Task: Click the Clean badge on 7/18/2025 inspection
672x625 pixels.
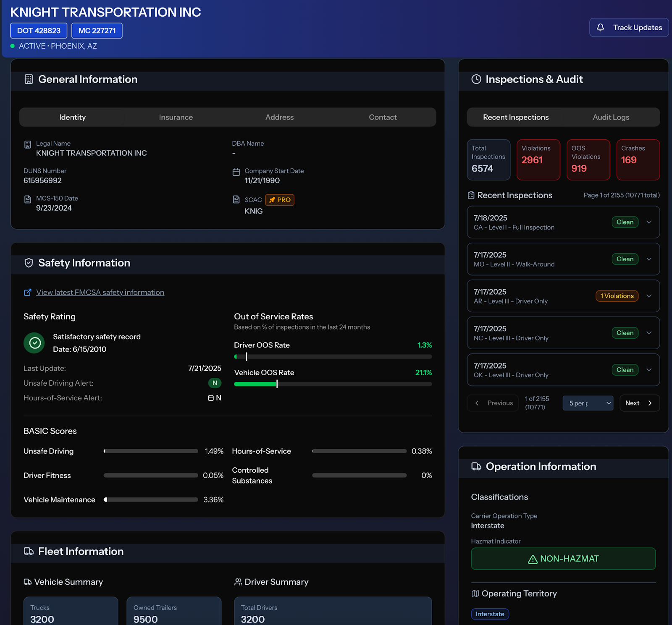Action: tap(625, 222)
